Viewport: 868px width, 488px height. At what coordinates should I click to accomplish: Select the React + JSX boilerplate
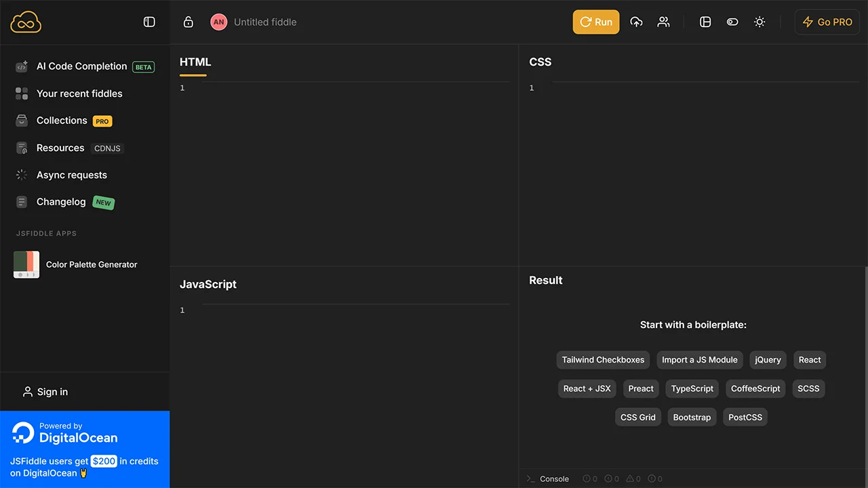587,388
